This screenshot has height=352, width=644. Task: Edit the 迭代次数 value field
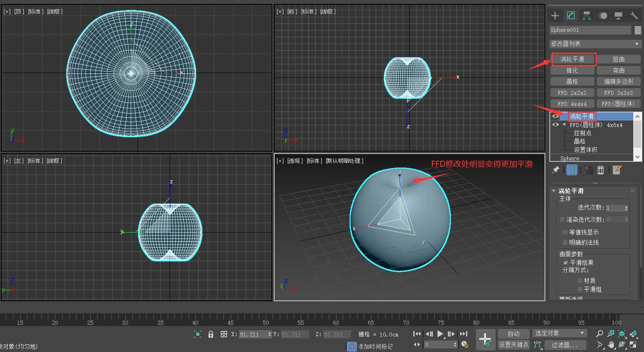(615, 208)
